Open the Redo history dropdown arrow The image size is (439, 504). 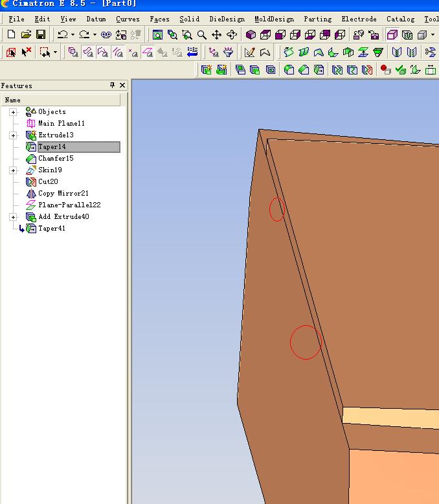(95, 34)
